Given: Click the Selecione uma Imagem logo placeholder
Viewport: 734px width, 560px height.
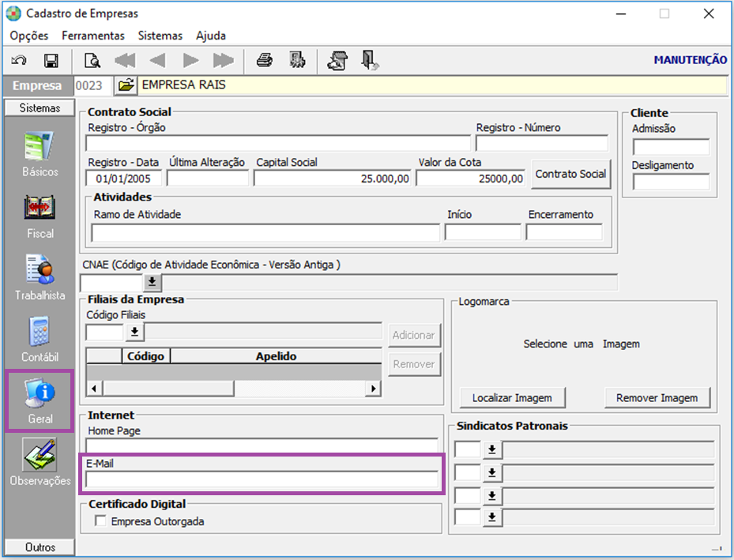Looking at the screenshot, I should (582, 344).
